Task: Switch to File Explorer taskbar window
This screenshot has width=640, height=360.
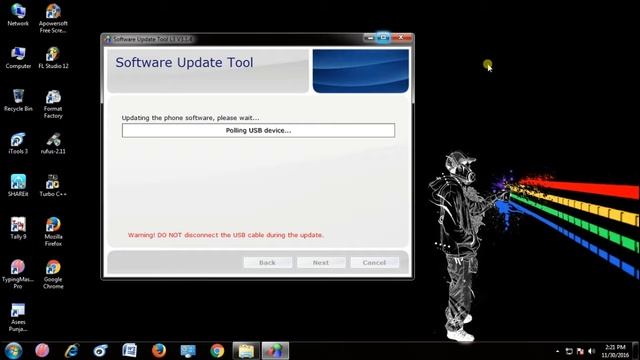Action: [246, 351]
